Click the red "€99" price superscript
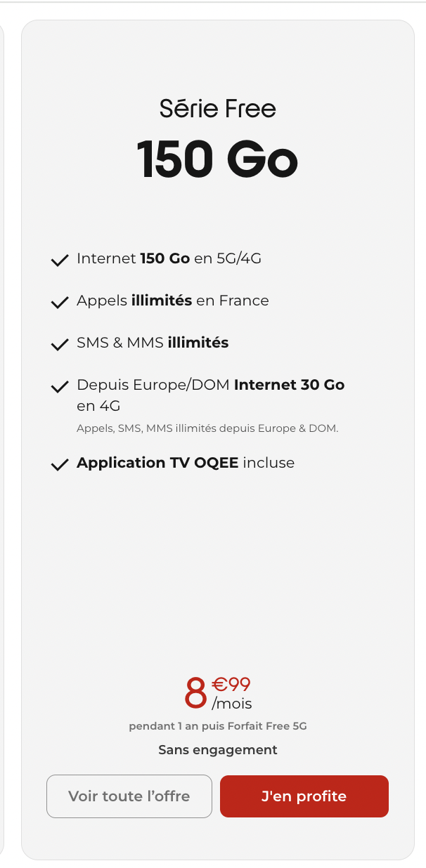The height and width of the screenshot is (868, 426). click(x=231, y=684)
